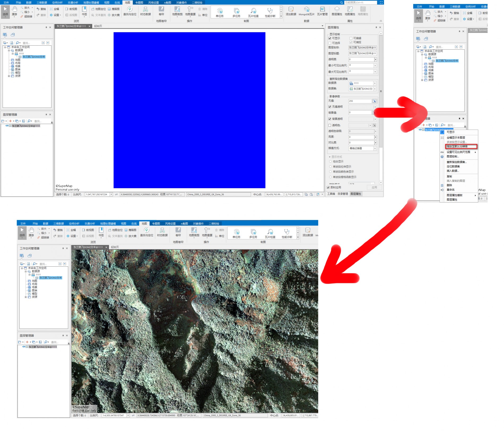This screenshot has height=437, width=504.
Task: Open the 透明度 value arrow
Action: tap(375, 59)
